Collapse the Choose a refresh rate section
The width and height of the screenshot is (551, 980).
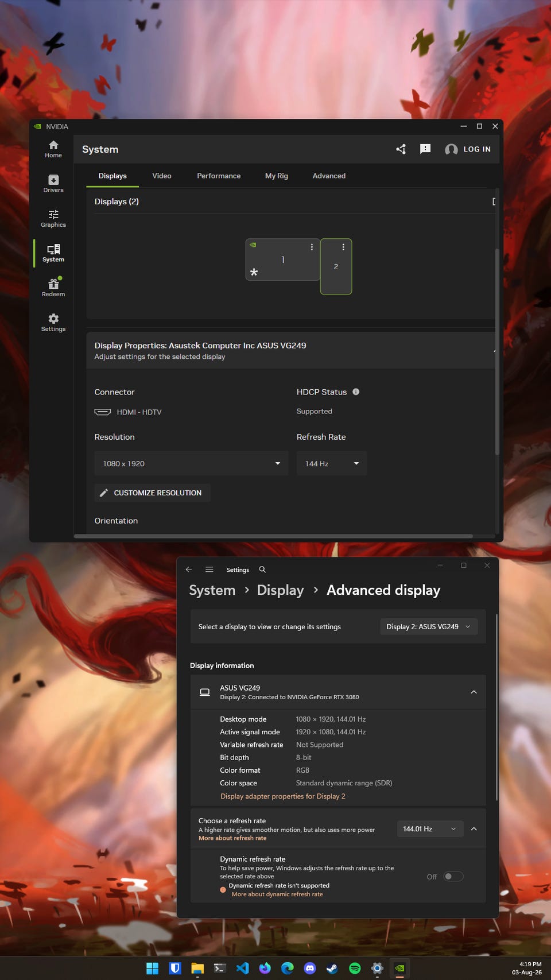pyautogui.click(x=474, y=829)
